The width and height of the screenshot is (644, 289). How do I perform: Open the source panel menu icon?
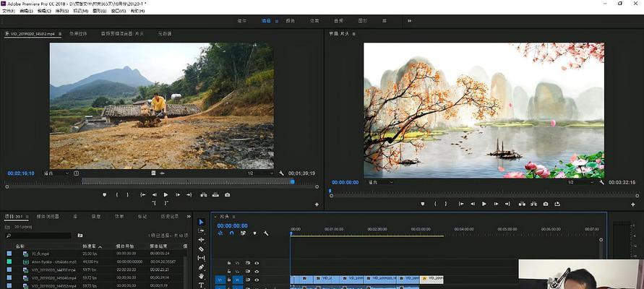[60, 34]
